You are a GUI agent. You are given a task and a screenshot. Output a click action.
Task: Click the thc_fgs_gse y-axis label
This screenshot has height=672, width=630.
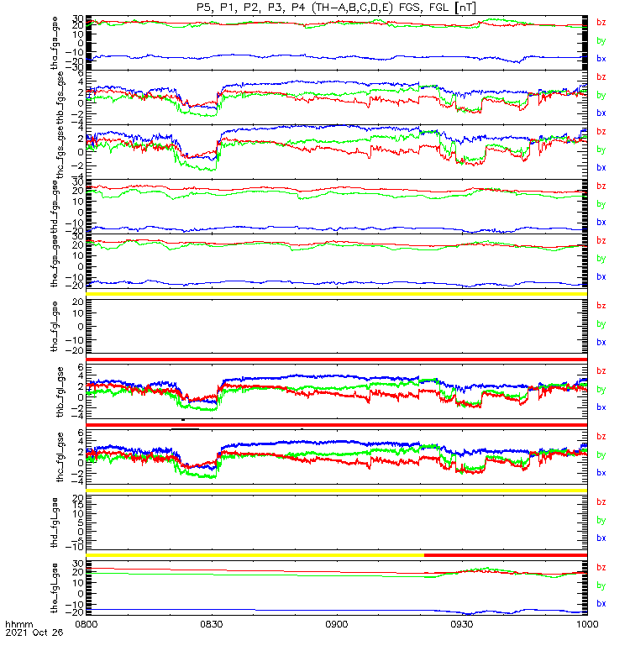[x=60, y=152]
